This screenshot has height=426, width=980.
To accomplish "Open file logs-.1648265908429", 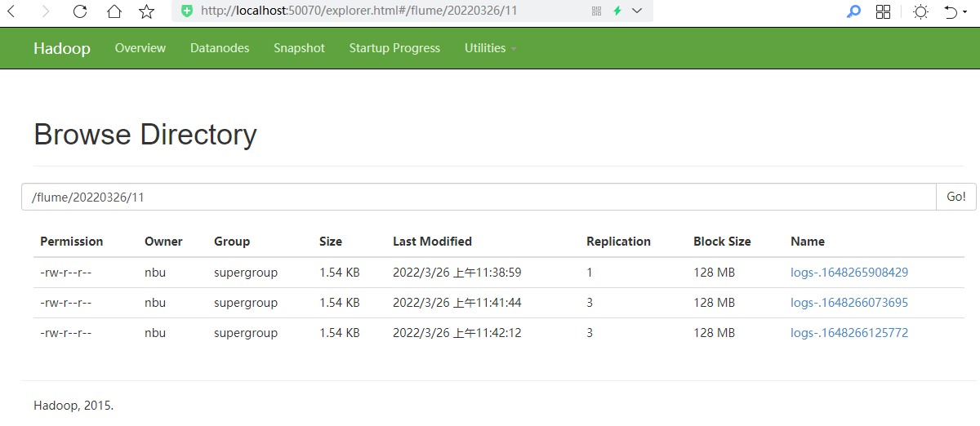I will pyautogui.click(x=849, y=273).
